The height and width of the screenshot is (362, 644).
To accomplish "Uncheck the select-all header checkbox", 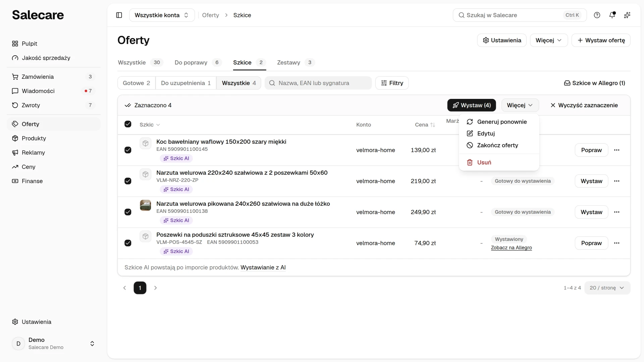I will point(128,124).
